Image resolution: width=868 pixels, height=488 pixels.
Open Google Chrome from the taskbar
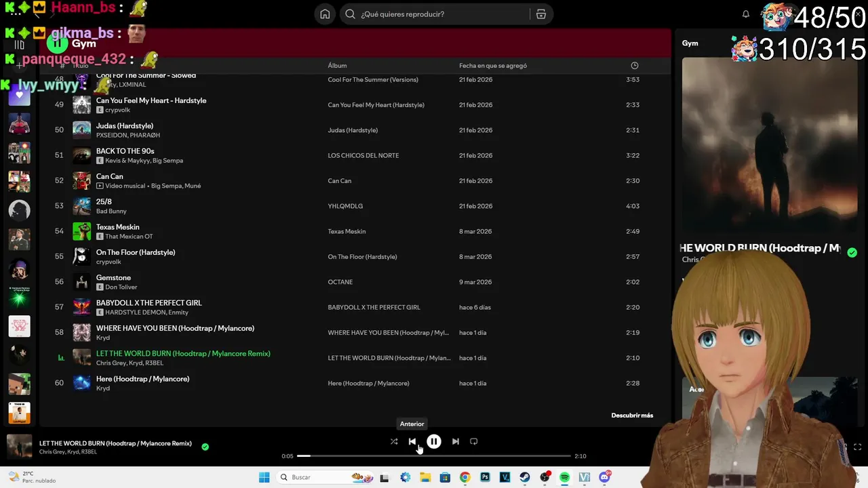click(x=465, y=477)
